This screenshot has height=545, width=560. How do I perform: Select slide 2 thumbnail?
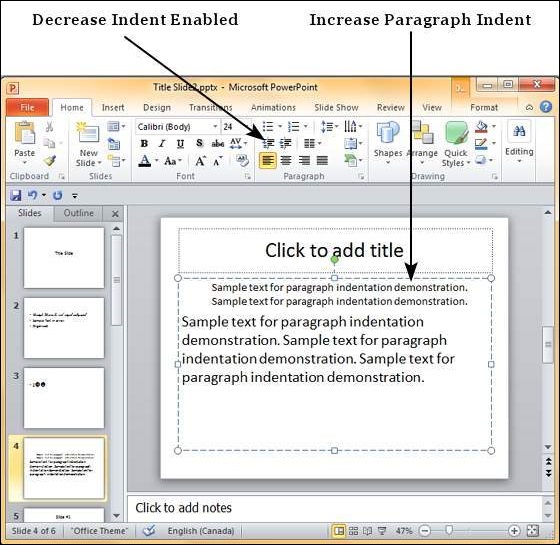(x=64, y=328)
